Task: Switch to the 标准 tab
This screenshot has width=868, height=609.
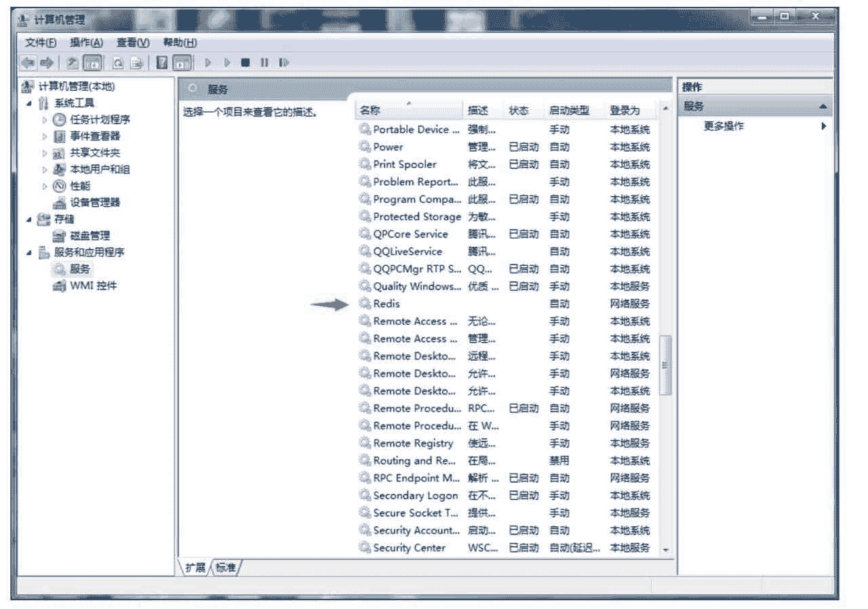Action: [x=226, y=568]
